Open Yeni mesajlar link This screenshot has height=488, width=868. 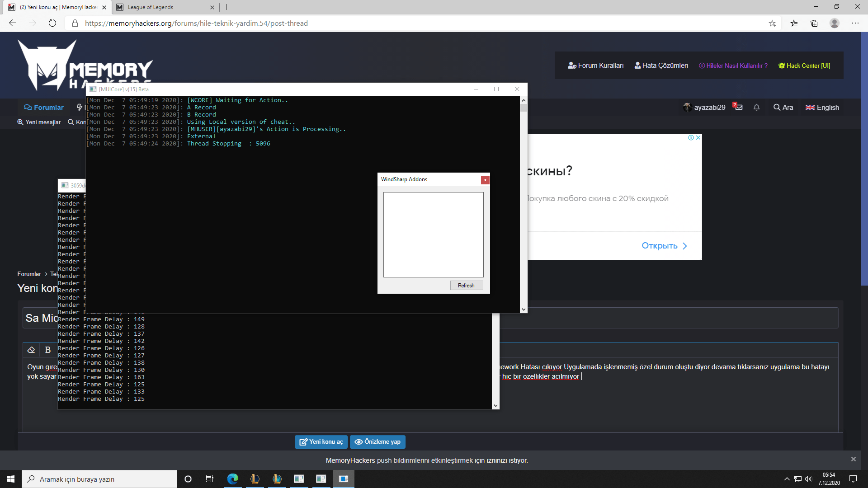39,122
